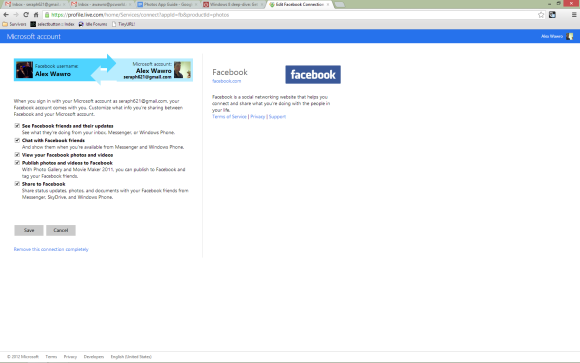This screenshot has width=580, height=363.
Task: Open the footer Terms link
Action: tap(51, 357)
